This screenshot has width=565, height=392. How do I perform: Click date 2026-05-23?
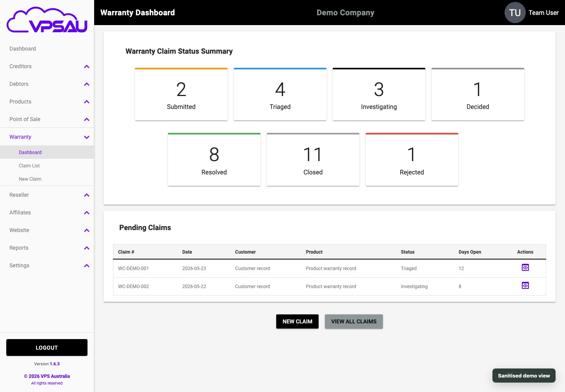point(194,269)
